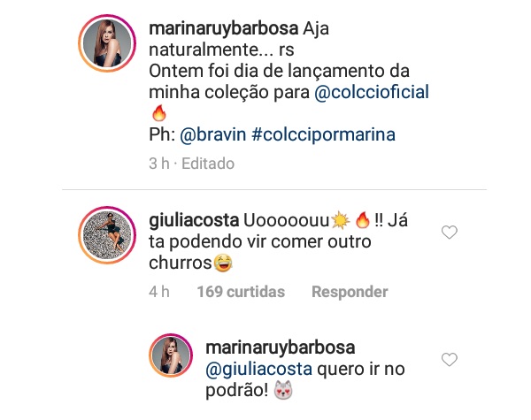Open @giuliacosta mention in reply
The height and width of the screenshot is (420, 531).
coord(258,370)
